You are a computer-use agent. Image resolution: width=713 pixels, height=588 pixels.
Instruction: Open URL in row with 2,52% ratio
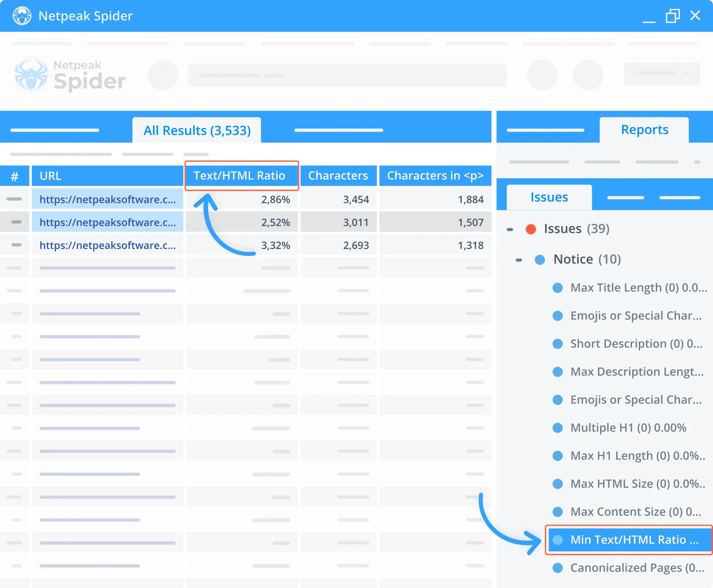tap(108, 222)
